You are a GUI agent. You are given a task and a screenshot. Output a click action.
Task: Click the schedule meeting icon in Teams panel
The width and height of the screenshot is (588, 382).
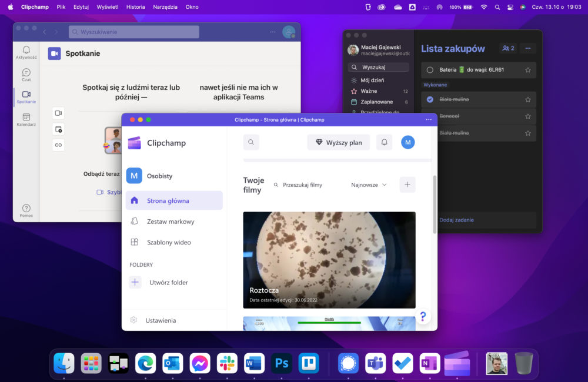click(x=58, y=129)
